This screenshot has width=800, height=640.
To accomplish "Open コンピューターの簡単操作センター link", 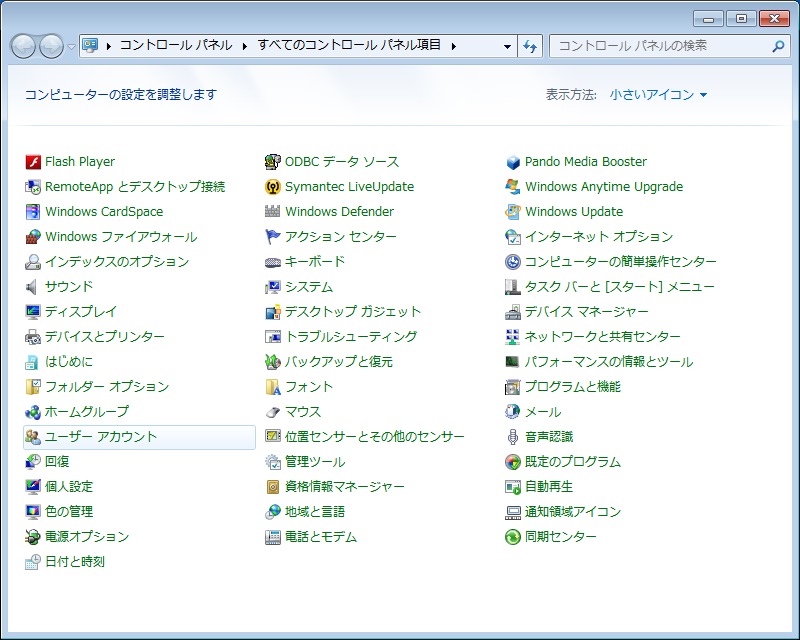I will point(620,262).
